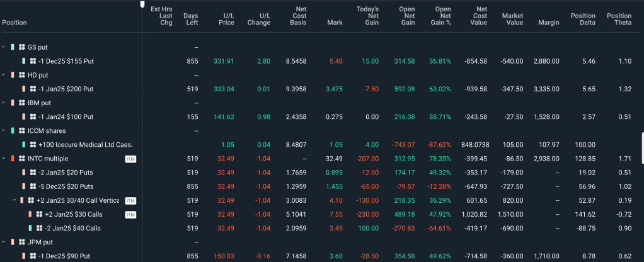The height and width of the screenshot is (262, 644).
Task: Click the grid icon beside GS put
Action: coord(22,47)
